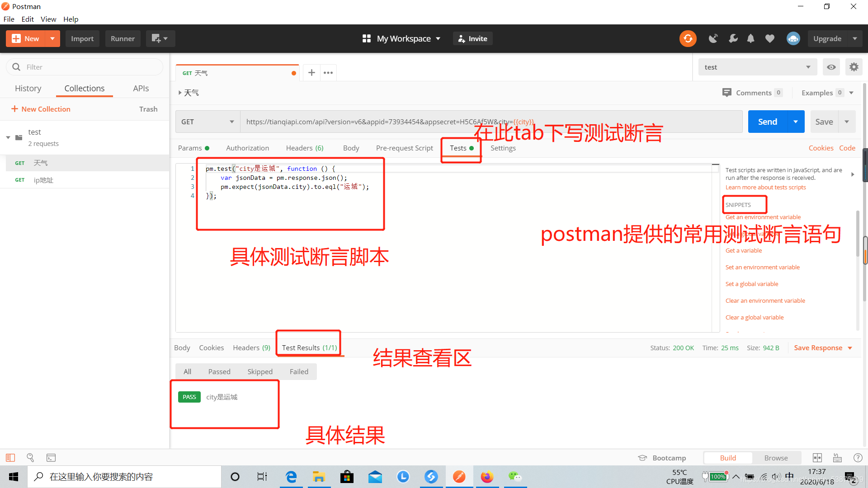Open the user avatar menu
Screen dimensions: 868x488
coord(793,38)
